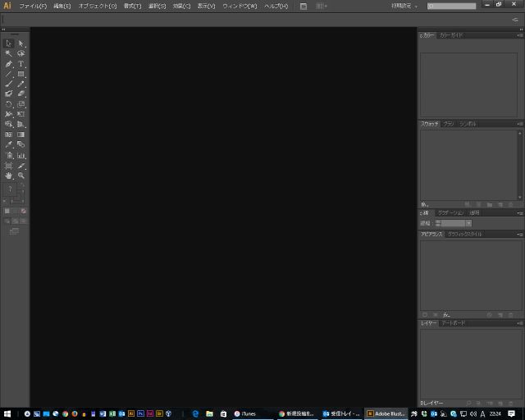Click the Go to Bridge icon

click(x=304, y=7)
